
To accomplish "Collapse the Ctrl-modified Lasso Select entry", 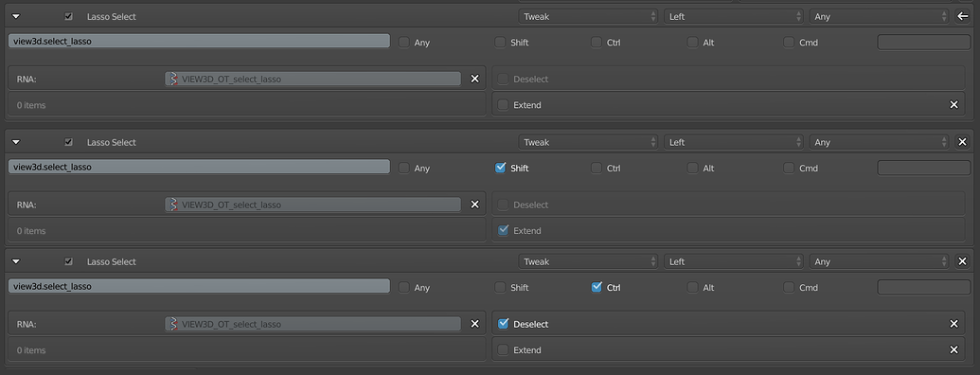I will [x=16, y=262].
